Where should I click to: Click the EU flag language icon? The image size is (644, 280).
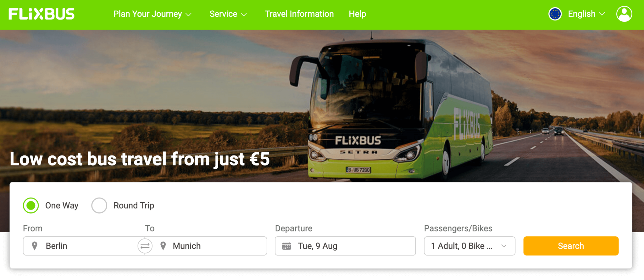555,14
